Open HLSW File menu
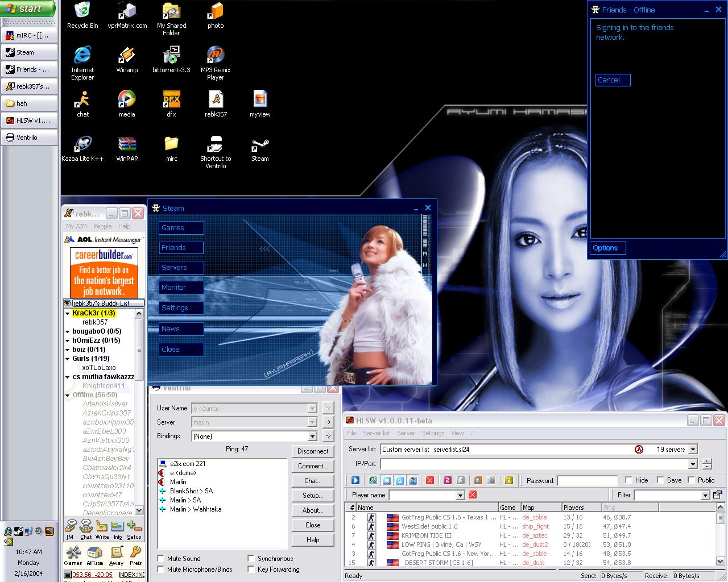The height and width of the screenshot is (582, 728). (351, 433)
